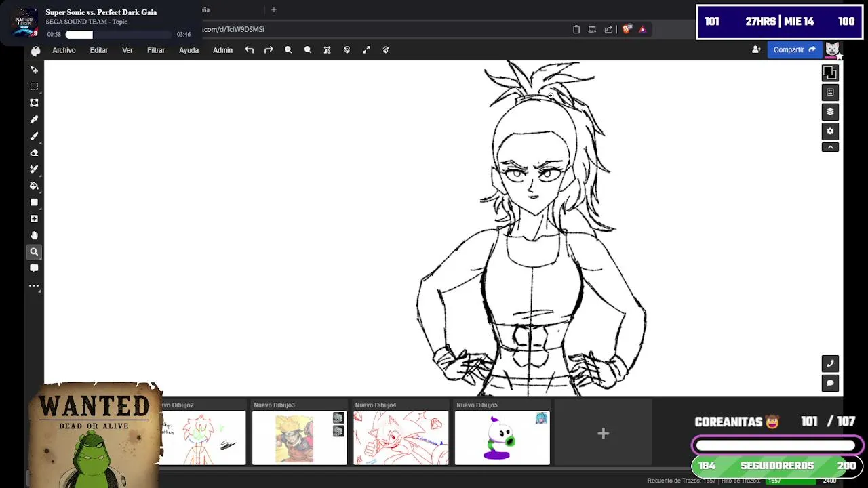The height and width of the screenshot is (488, 868).
Task: Zoom in on the canvas
Action: [288, 50]
